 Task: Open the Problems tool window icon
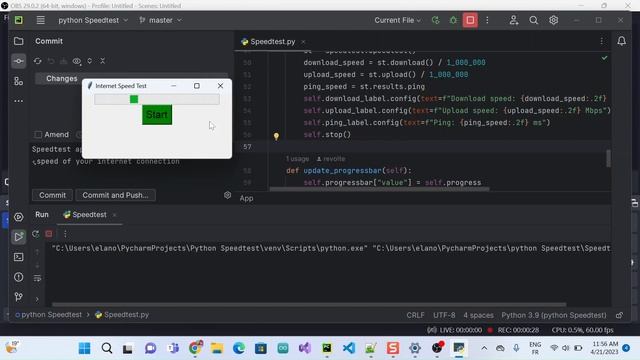click(18, 277)
